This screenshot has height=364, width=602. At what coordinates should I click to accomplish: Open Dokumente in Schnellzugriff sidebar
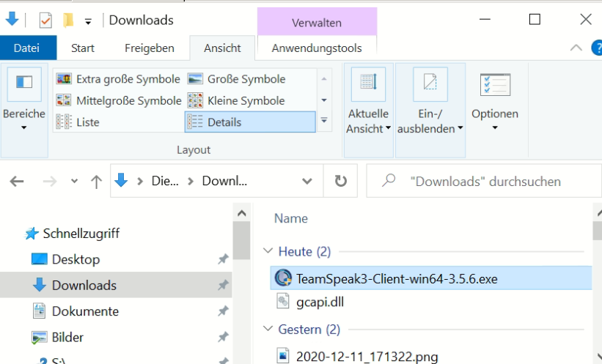84,311
